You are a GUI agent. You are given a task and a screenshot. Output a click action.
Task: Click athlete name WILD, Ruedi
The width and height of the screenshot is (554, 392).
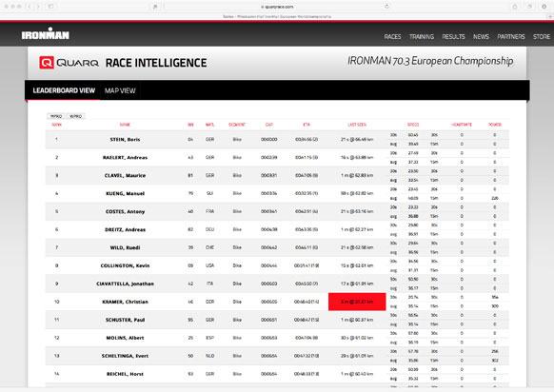pyautogui.click(x=125, y=247)
